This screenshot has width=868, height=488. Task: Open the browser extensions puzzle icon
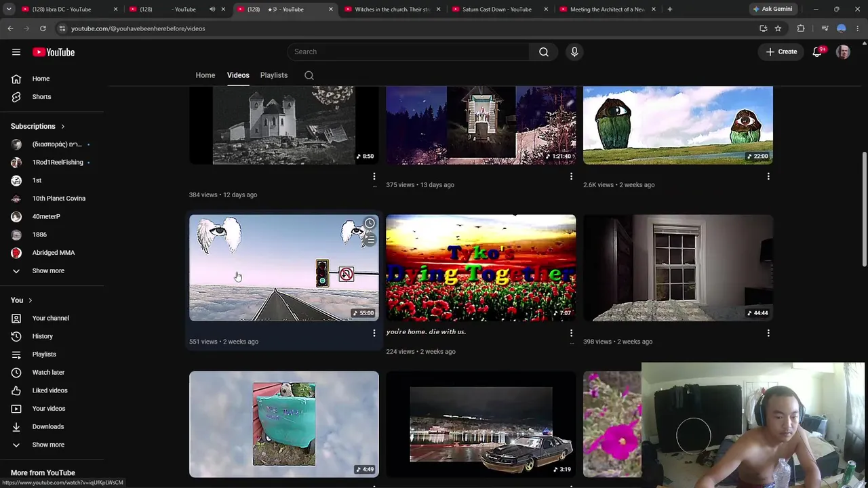point(801,28)
